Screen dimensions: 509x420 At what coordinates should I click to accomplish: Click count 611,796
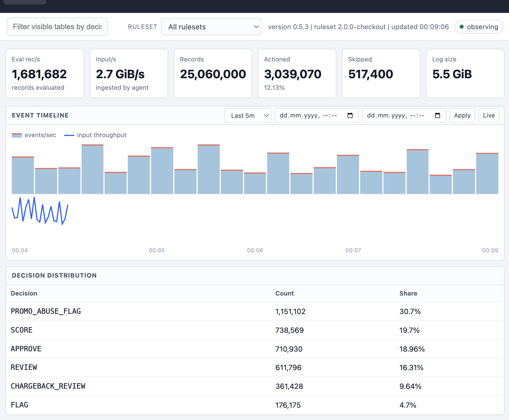tap(288, 368)
